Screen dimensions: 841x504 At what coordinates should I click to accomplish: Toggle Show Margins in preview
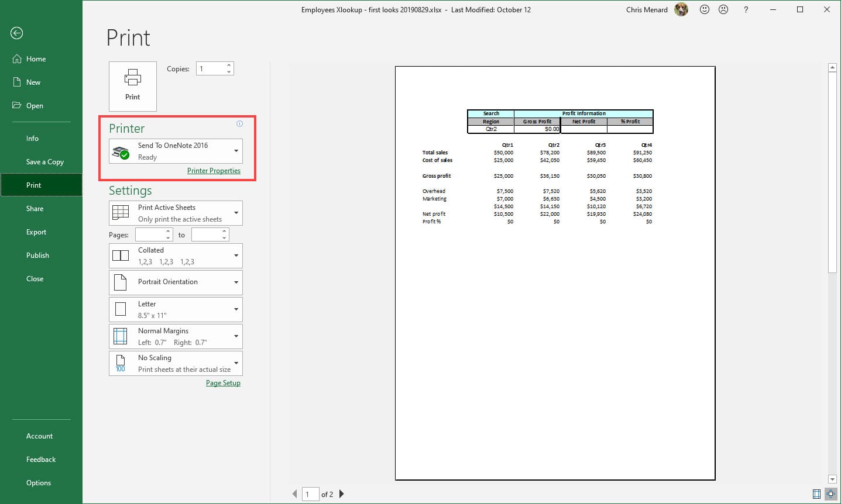point(816,494)
